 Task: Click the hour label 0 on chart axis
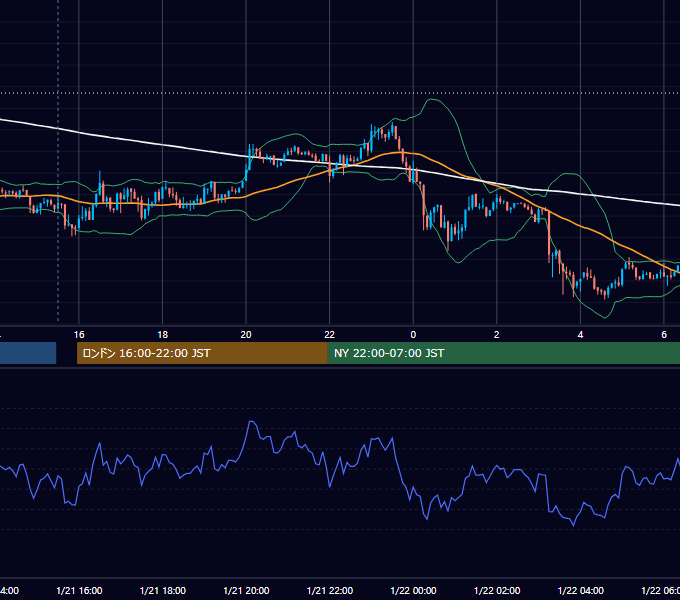point(413,335)
